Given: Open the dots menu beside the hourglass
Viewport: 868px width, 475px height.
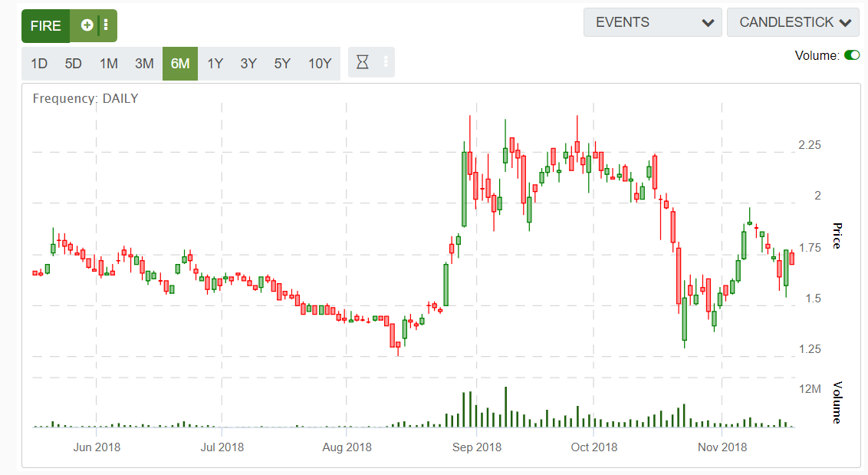Looking at the screenshot, I should coord(386,62).
